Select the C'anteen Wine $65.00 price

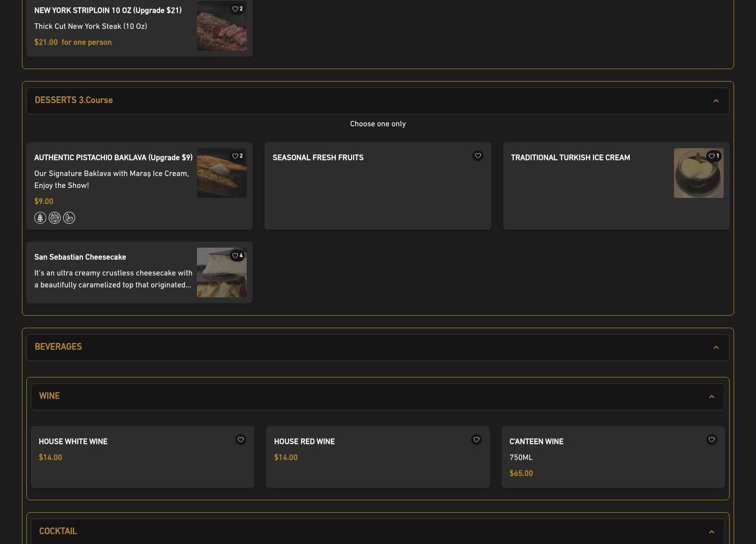point(521,473)
